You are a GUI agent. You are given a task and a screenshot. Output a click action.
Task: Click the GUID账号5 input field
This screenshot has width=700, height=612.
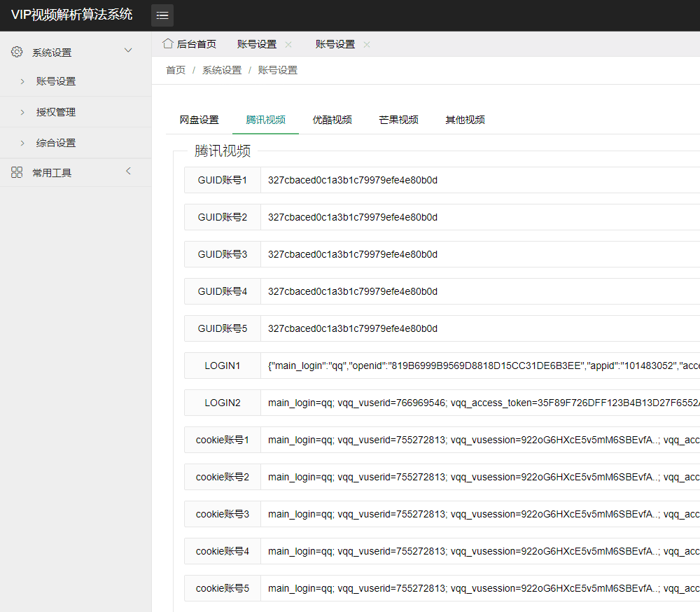pyautogui.click(x=480, y=328)
